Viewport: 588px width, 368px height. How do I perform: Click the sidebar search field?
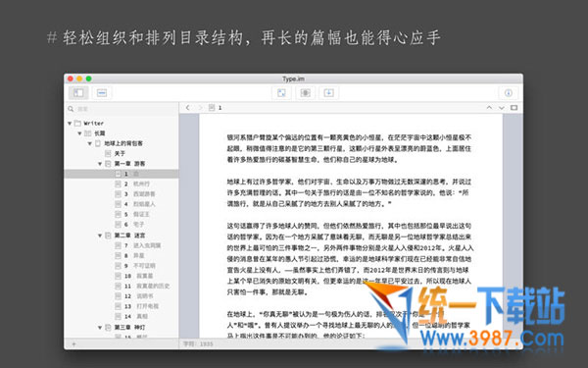click(x=122, y=109)
